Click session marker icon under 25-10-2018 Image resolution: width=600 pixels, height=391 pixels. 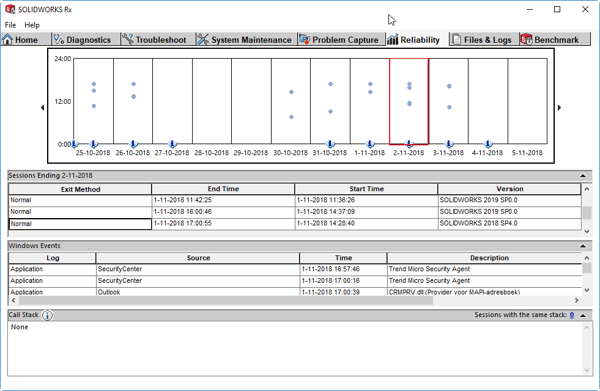click(93, 144)
